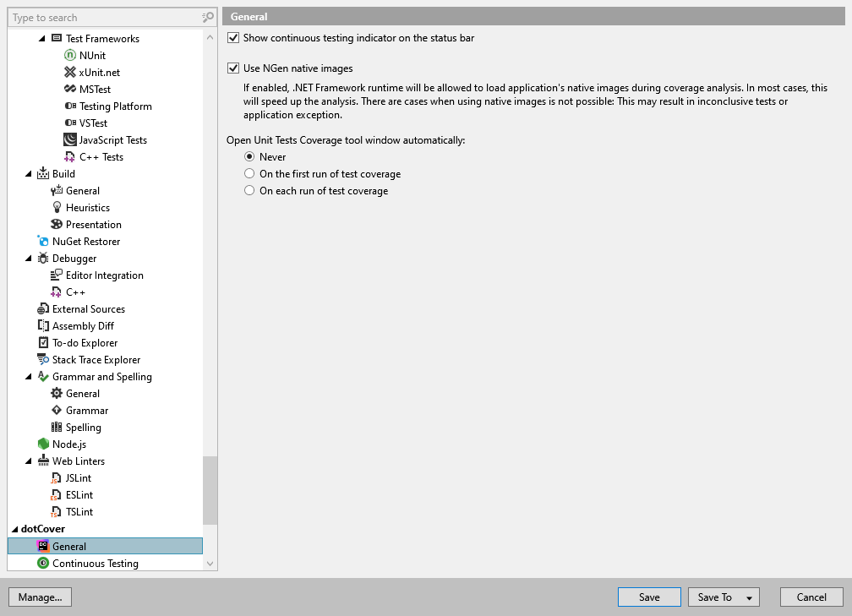Uncheck Show continuous testing indicator checkbox
Image resolution: width=852 pixels, height=616 pixels.
(x=233, y=38)
